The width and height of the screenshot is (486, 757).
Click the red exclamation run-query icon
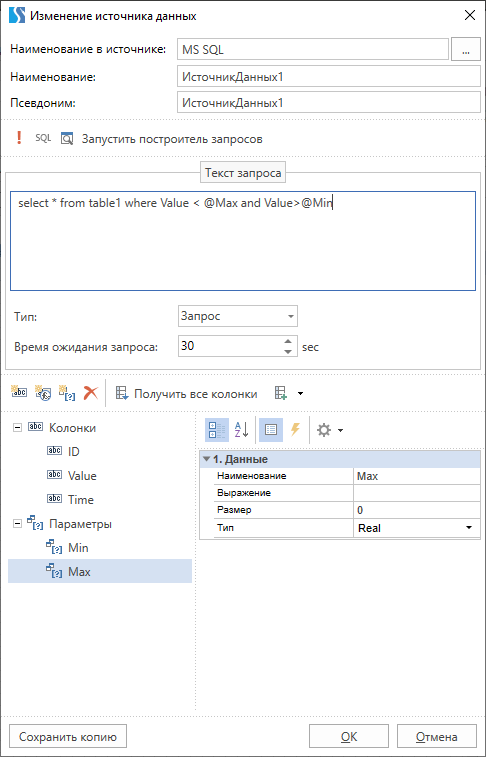(19, 139)
